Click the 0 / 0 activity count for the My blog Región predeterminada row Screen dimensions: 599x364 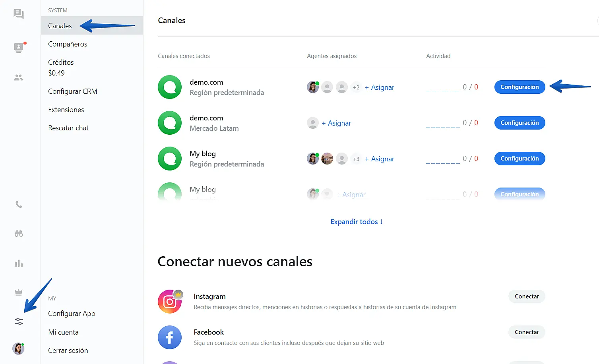tap(470, 159)
